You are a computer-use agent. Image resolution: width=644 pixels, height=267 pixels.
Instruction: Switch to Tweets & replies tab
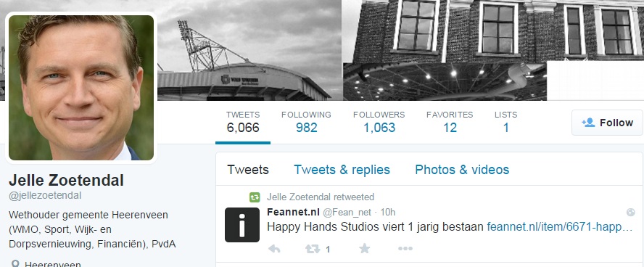point(342,170)
